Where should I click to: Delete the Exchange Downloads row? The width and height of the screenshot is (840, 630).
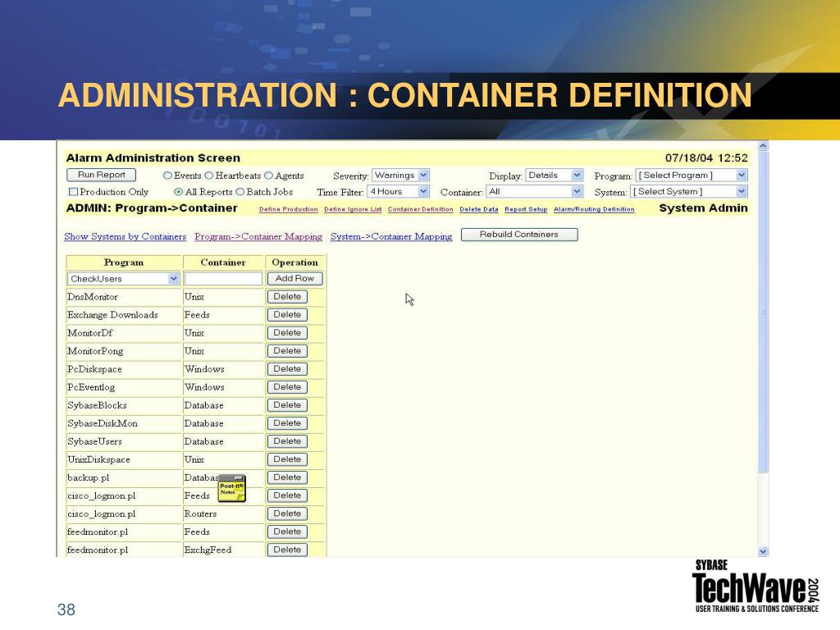(x=287, y=315)
